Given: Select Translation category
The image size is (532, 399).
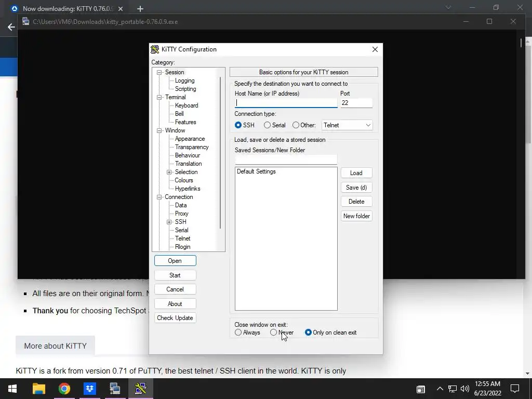Looking at the screenshot, I should click(188, 164).
